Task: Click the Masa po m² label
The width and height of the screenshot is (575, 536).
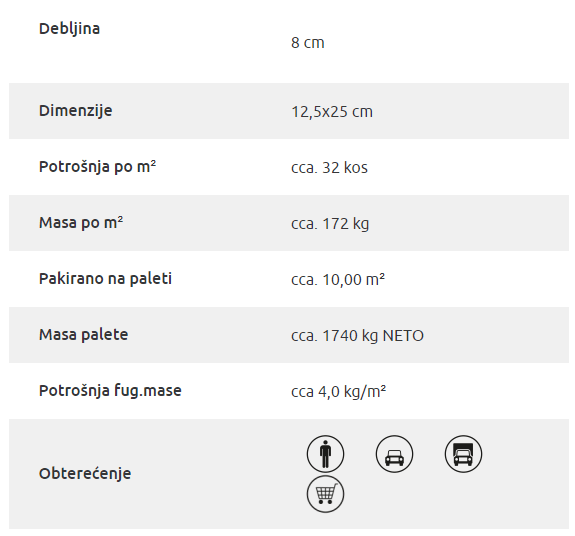Action: (81, 223)
